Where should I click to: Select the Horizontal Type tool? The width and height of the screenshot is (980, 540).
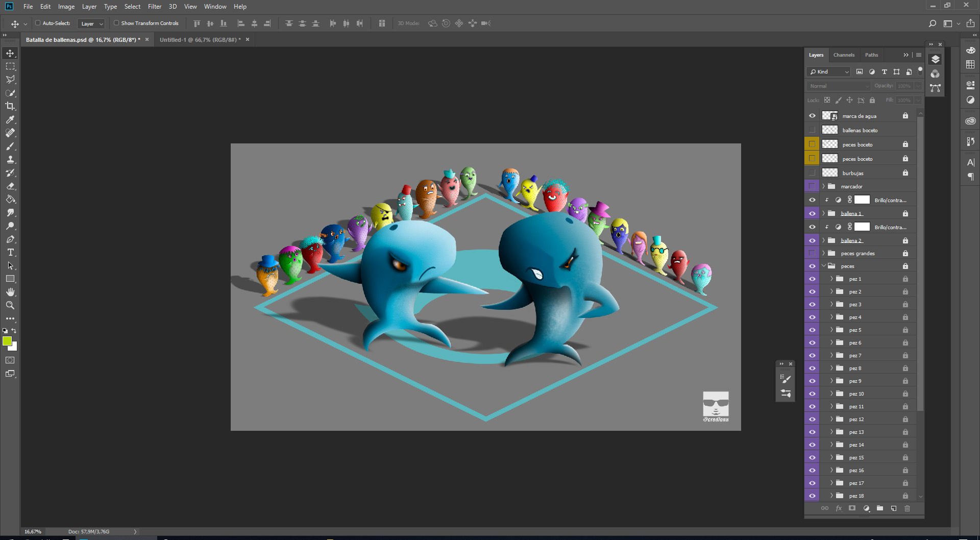[10, 253]
